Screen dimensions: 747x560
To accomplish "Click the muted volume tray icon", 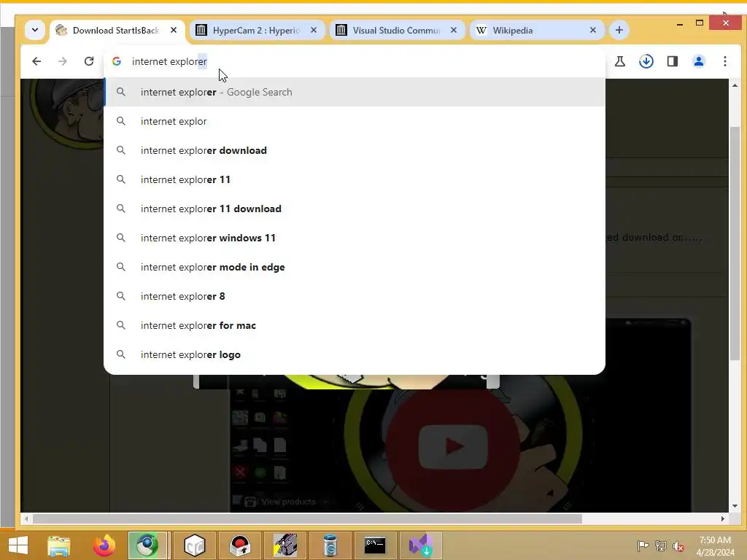I will click(678, 545).
